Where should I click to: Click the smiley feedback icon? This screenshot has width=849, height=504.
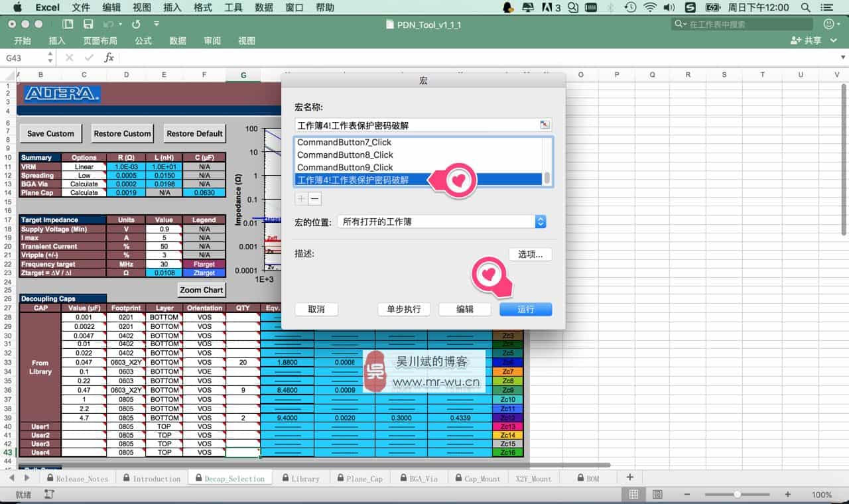pyautogui.click(x=828, y=24)
